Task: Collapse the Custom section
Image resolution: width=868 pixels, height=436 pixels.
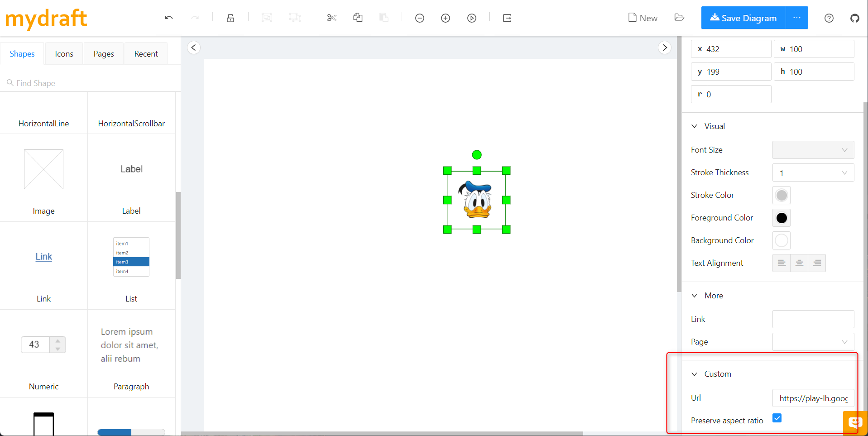Action: pyautogui.click(x=695, y=374)
